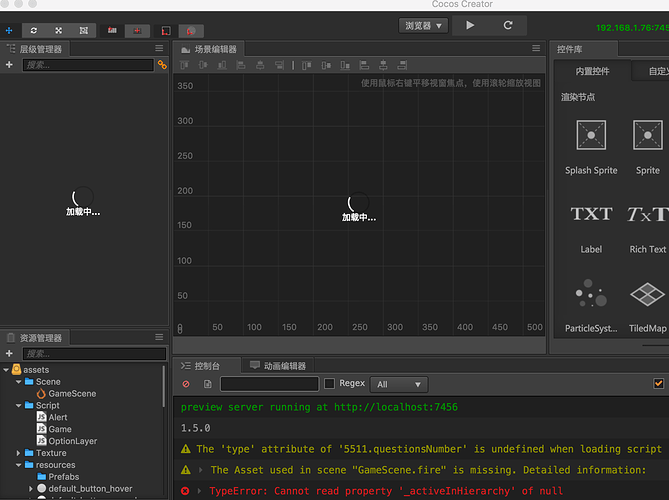Enable the Regex checkbox
This screenshot has height=500, width=669.
[x=329, y=384]
